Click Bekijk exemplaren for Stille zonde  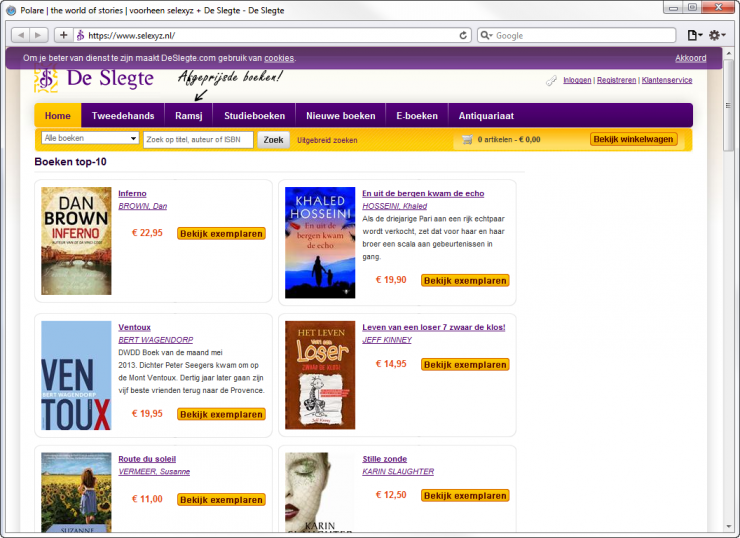(465, 496)
